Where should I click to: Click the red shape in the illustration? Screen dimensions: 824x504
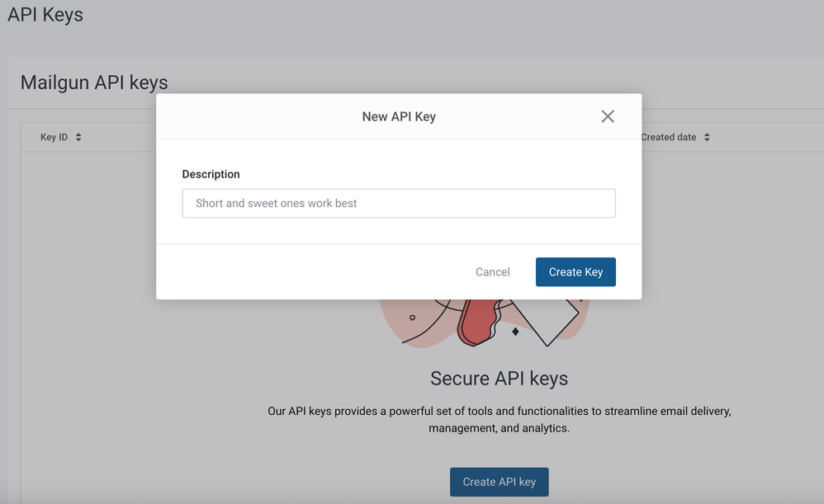pyautogui.click(x=478, y=322)
